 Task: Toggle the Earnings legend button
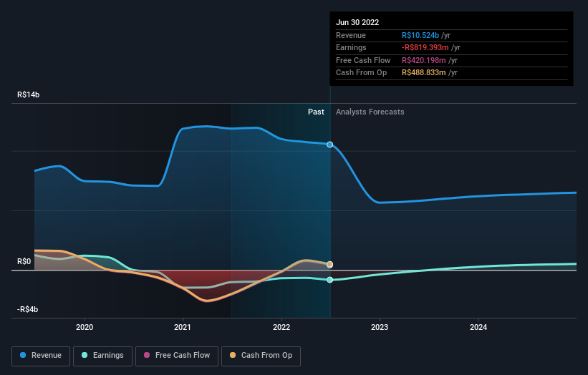pyautogui.click(x=102, y=356)
